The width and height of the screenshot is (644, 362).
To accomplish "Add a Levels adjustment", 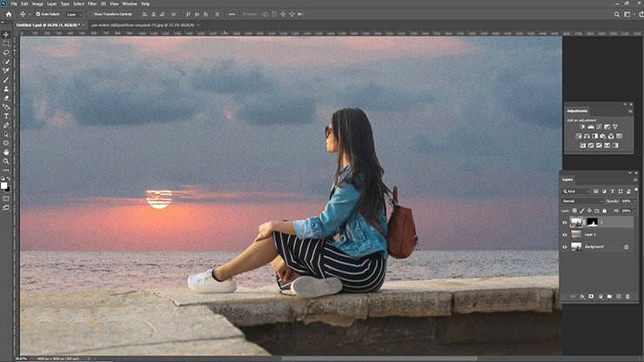I will coord(591,126).
